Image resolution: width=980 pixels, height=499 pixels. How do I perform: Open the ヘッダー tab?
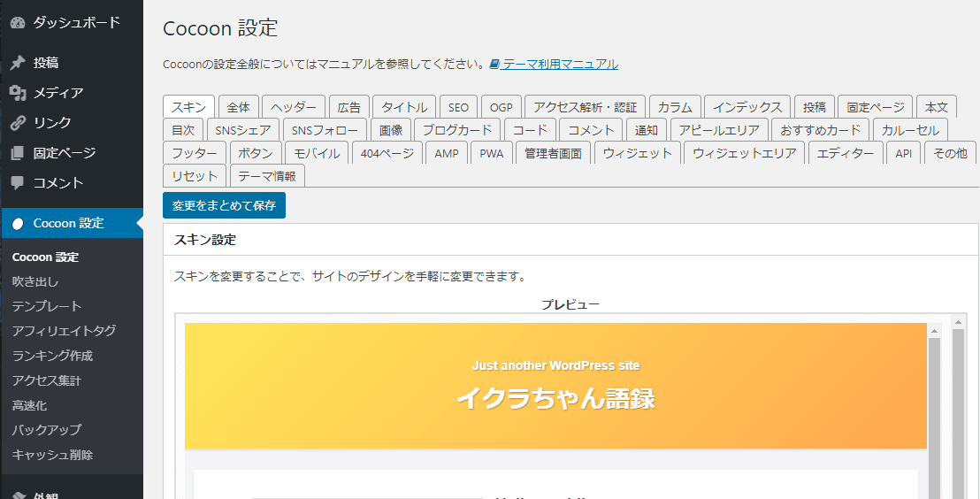pos(294,107)
